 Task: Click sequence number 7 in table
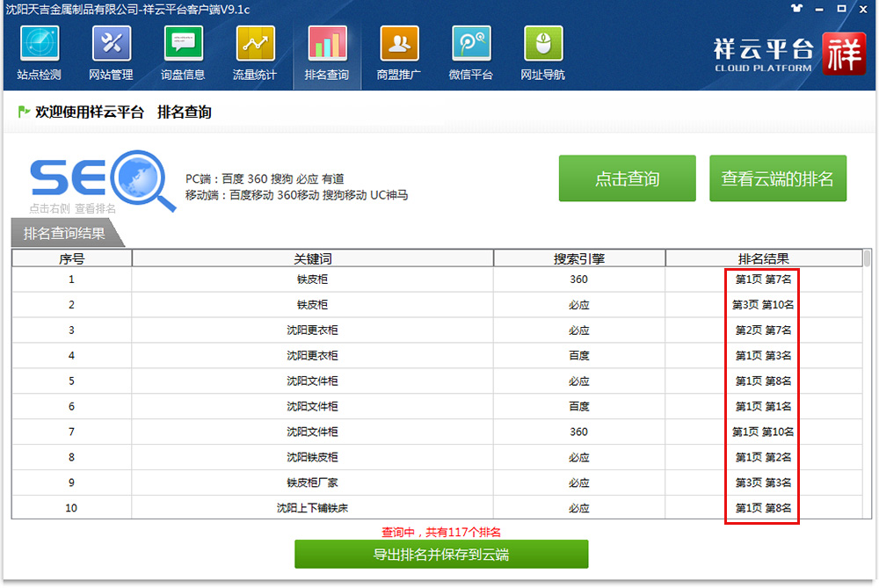coord(71,432)
